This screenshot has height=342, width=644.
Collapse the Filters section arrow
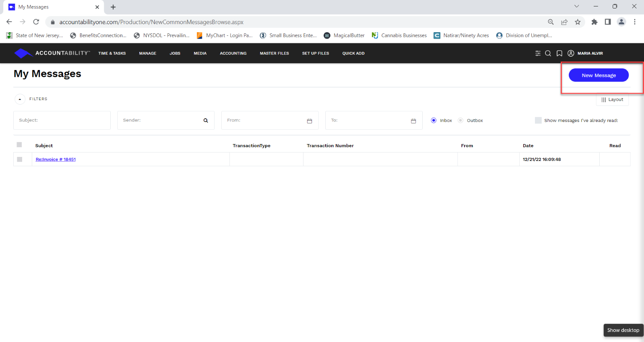(x=20, y=99)
